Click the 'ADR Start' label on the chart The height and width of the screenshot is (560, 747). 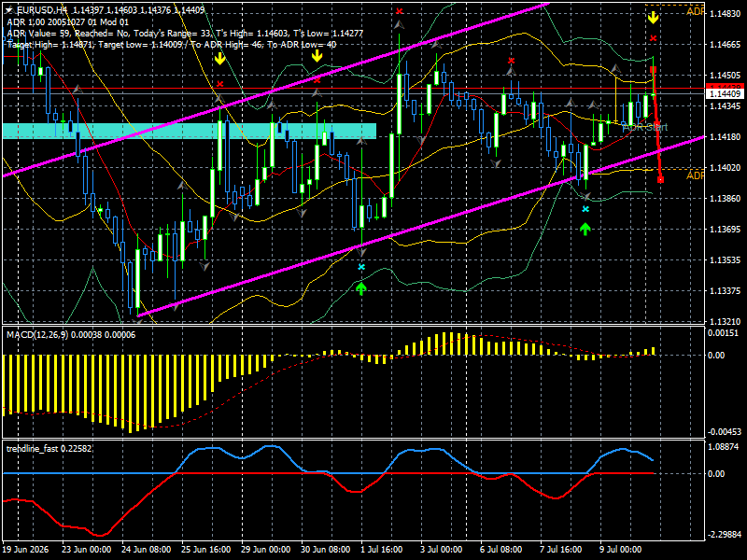(645, 127)
